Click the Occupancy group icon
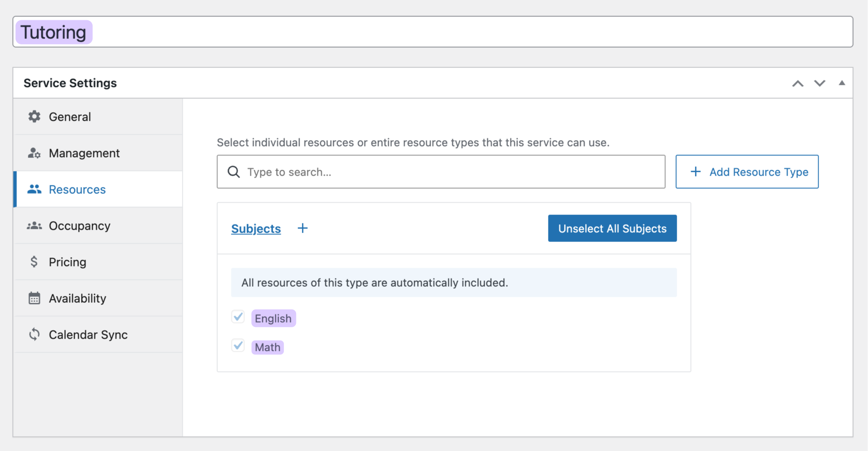Screen dimensions: 868x451 [x=34, y=226]
